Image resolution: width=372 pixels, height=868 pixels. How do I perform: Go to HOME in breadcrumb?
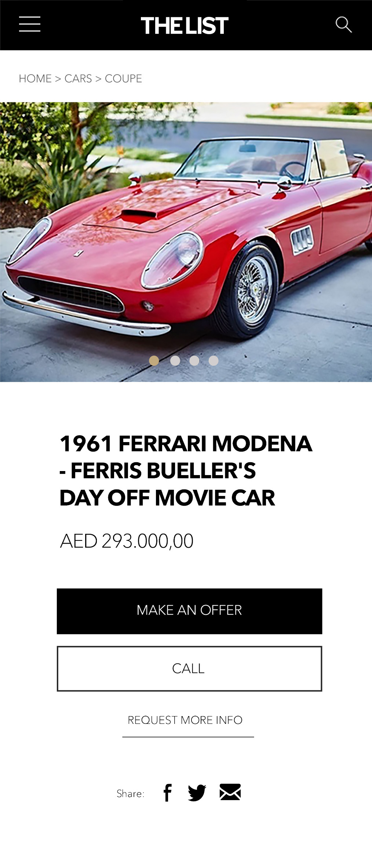[35, 79]
